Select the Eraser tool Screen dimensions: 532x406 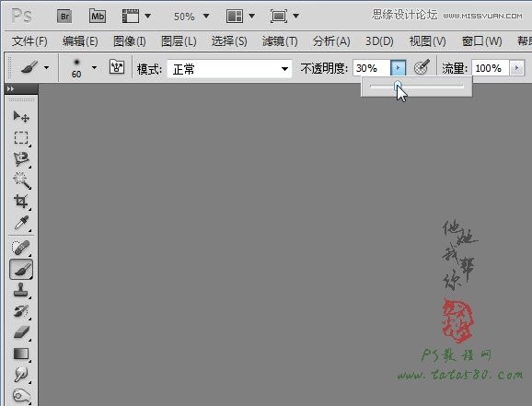pos(21,332)
